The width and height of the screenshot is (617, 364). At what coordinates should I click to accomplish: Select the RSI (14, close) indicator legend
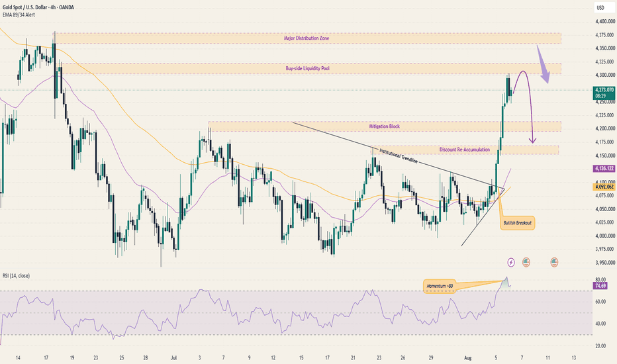[16, 276]
